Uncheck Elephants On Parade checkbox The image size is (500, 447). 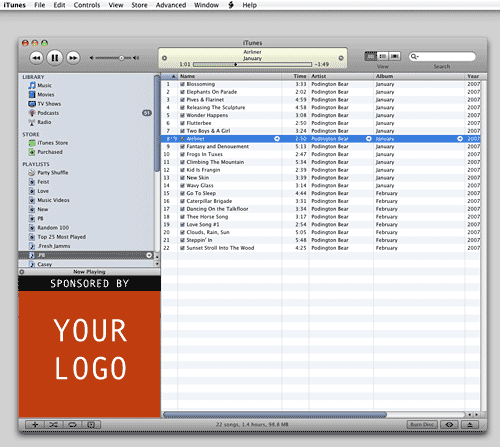coord(182,92)
